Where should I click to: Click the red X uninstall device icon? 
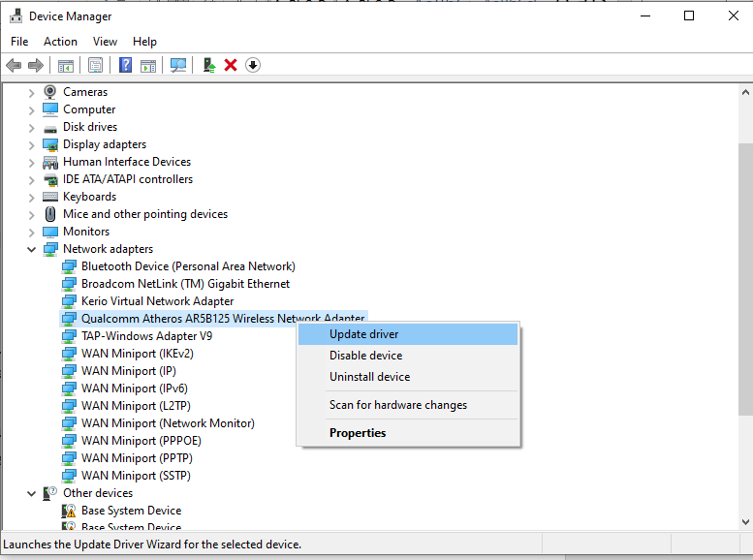coord(231,65)
